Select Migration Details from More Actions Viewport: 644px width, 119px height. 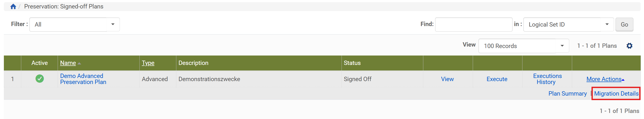pos(616,93)
